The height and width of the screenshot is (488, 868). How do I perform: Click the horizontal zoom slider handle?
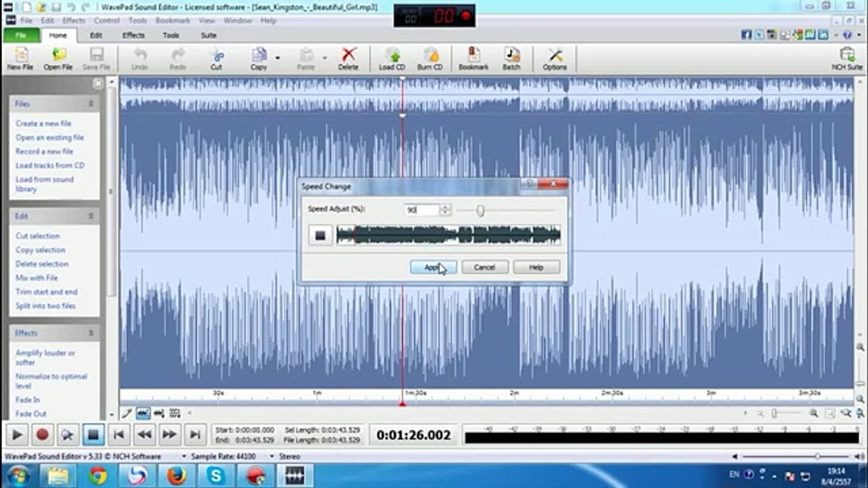(x=774, y=413)
